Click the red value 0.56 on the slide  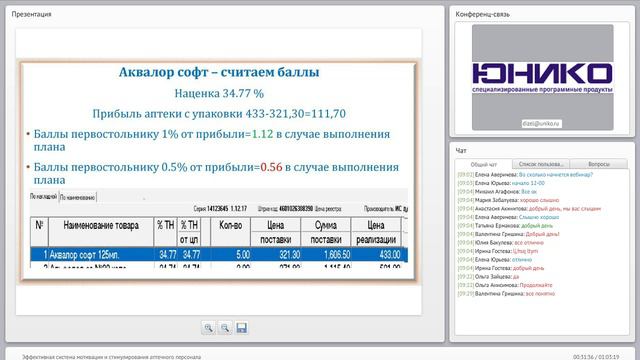click(x=271, y=167)
